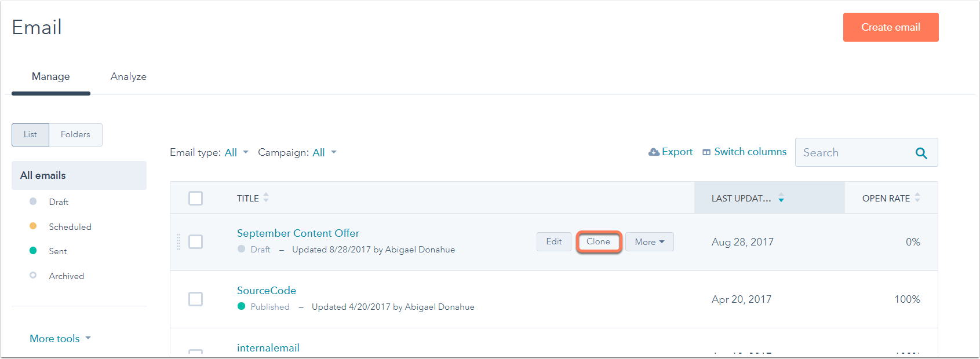This screenshot has height=359, width=980.
Task: Show All emails in sidebar
Action: coord(79,175)
